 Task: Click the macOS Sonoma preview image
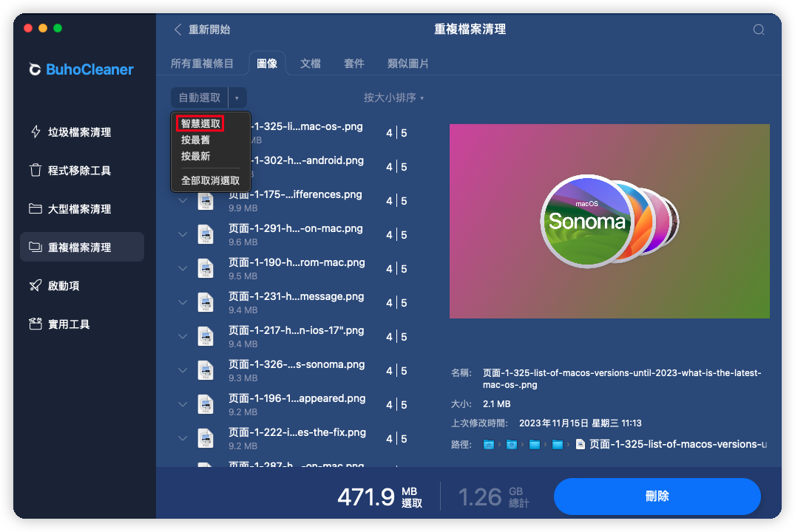(x=609, y=222)
